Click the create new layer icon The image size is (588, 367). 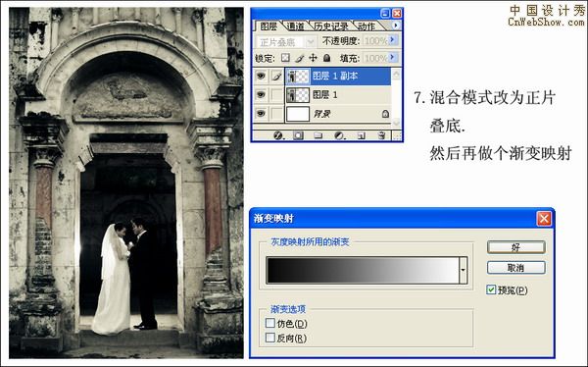[x=361, y=135]
